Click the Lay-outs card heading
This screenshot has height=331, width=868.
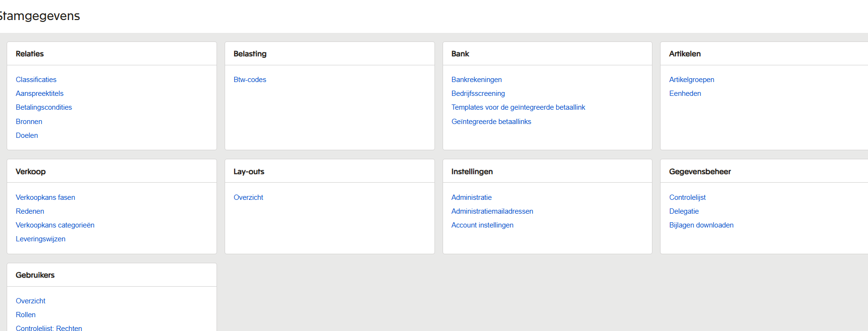(249, 172)
